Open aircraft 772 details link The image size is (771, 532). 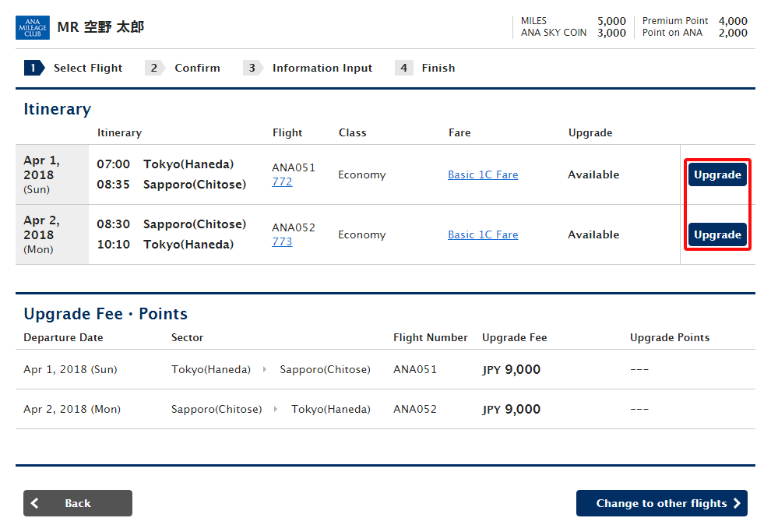(x=282, y=181)
